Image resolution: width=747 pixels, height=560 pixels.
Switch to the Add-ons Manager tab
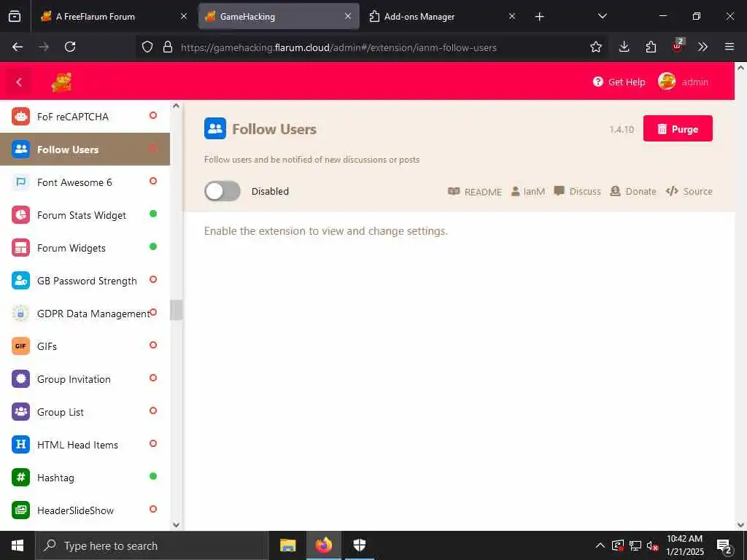click(442, 16)
